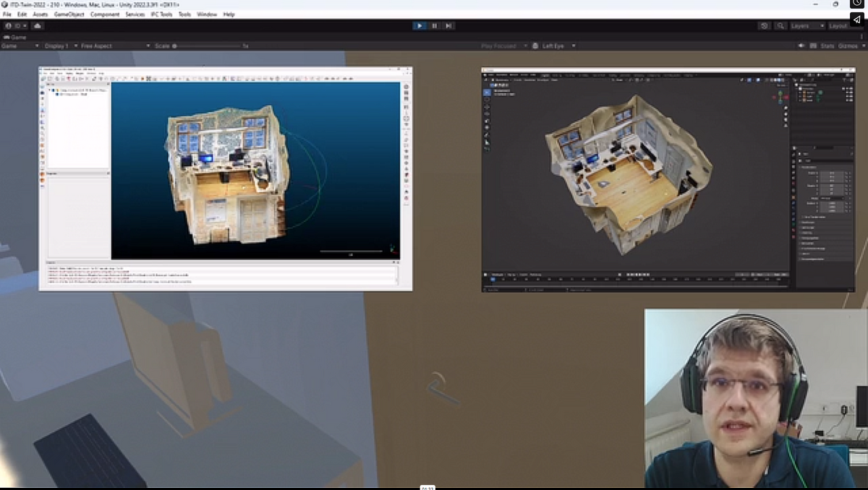Open the Layers dropdown

(806, 25)
